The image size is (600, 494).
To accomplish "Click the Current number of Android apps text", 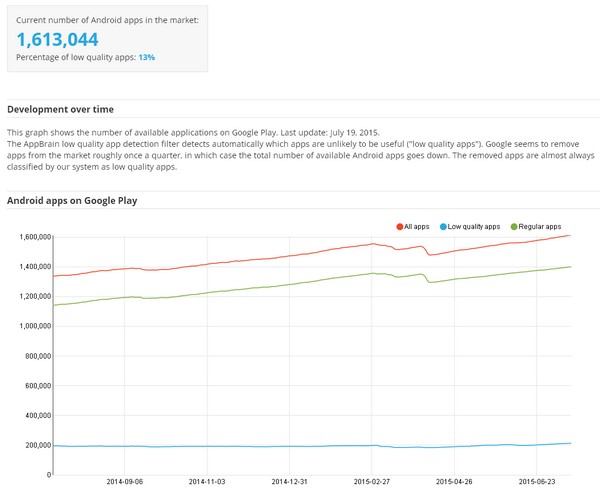I will pyautogui.click(x=106, y=20).
